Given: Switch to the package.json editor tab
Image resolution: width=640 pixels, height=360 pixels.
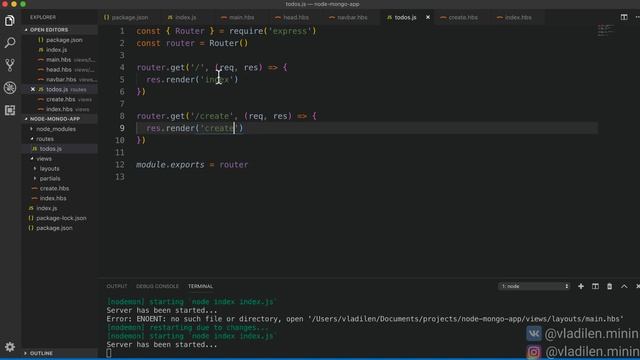Looking at the screenshot, I should [126, 17].
